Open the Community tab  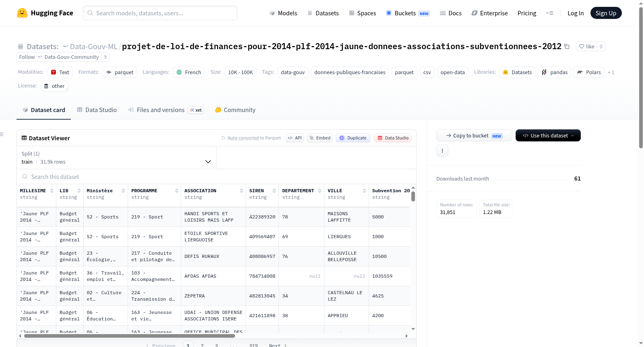tap(235, 110)
